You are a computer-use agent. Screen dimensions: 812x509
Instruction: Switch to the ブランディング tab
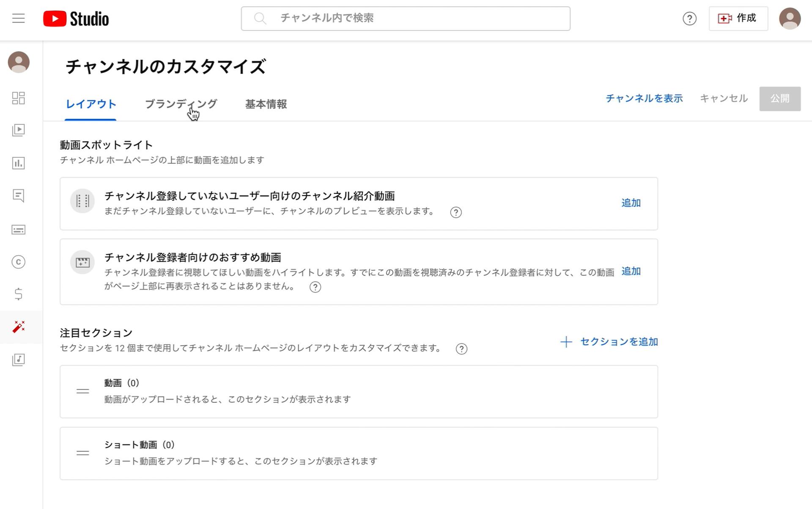(181, 104)
